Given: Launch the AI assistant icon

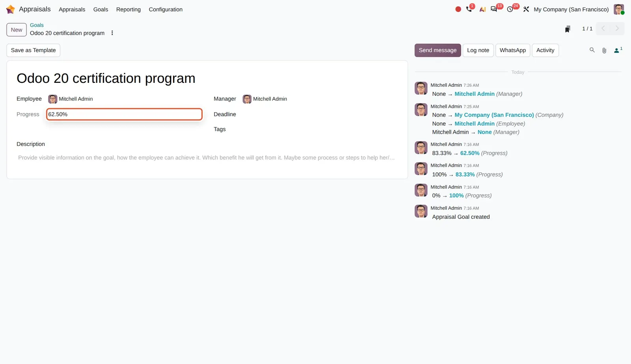Looking at the screenshot, I should (x=482, y=9).
